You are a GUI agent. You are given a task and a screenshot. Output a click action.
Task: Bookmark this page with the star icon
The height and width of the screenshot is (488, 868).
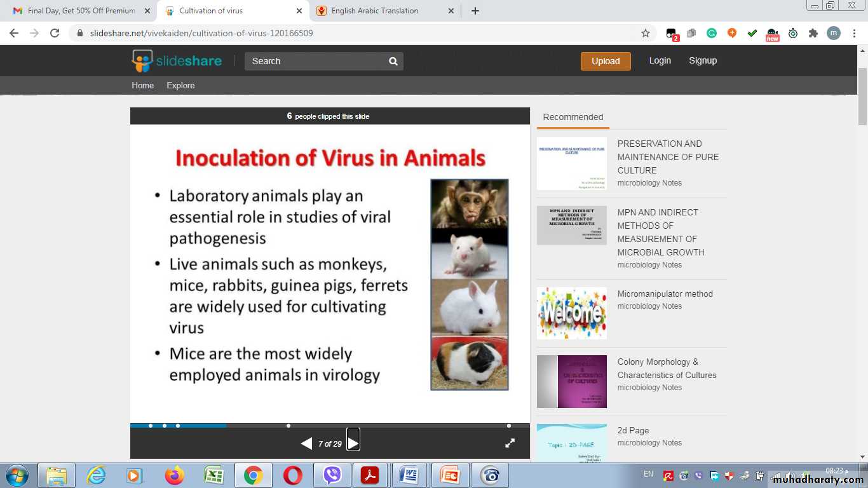click(x=646, y=33)
